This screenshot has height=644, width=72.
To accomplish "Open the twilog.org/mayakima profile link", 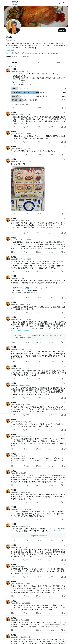I will [x=32, y=53].
